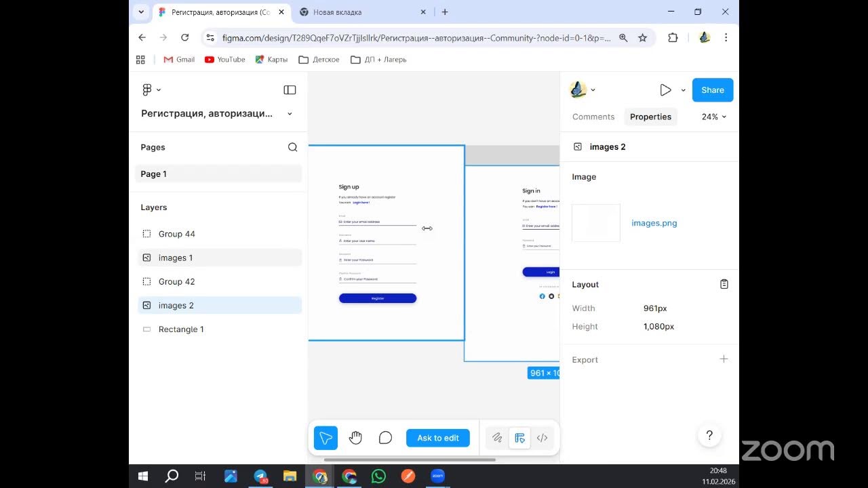Open the Figma main menu
Viewport: 868px width, 488px height.
click(x=151, y=89)
